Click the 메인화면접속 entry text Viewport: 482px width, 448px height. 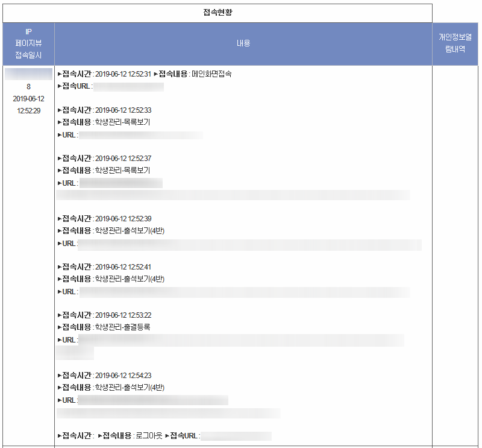click(211, 74)
